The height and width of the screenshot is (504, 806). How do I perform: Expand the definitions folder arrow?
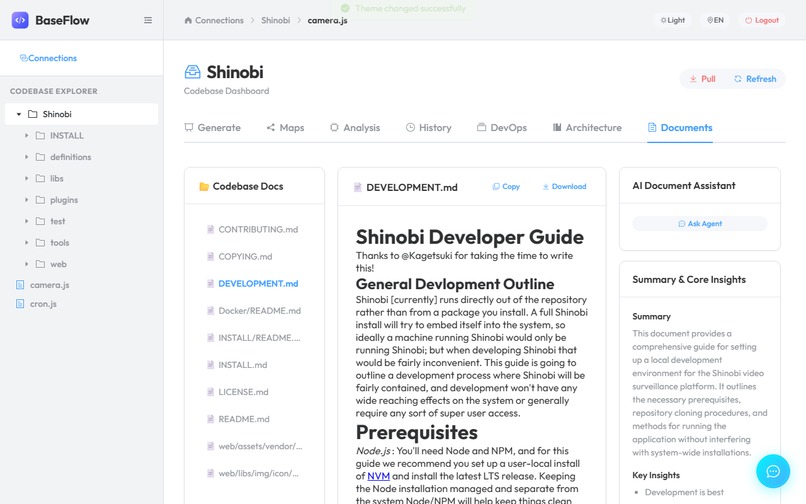pos(26,157)
